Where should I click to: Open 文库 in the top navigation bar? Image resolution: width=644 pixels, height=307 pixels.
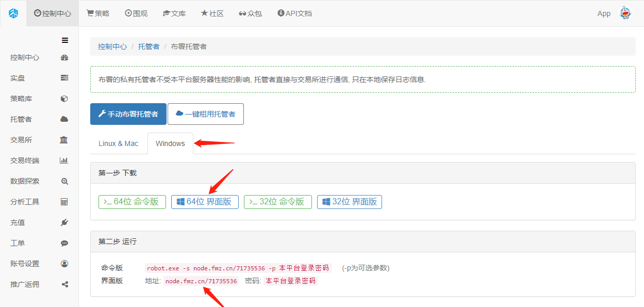point(174,13)
